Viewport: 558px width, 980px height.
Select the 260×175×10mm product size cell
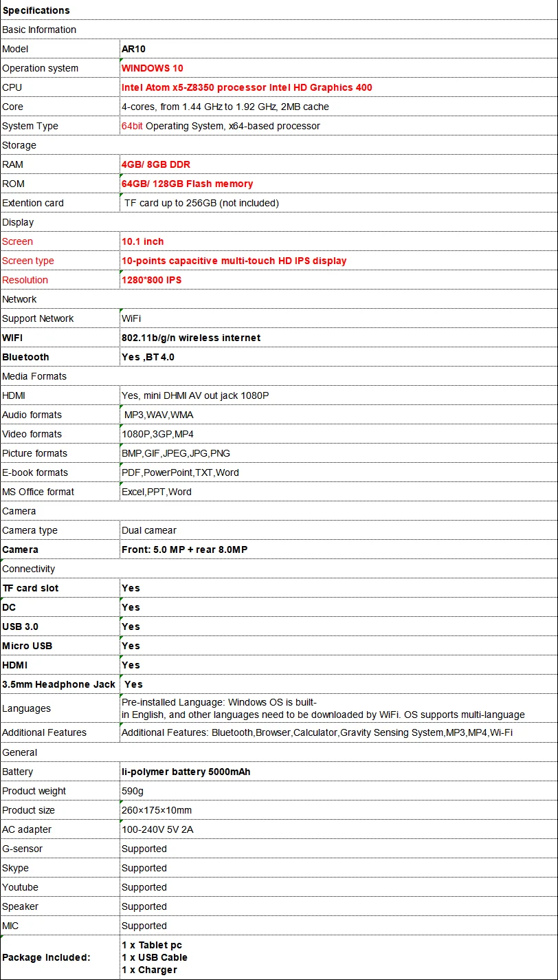[x=338, y=810]
